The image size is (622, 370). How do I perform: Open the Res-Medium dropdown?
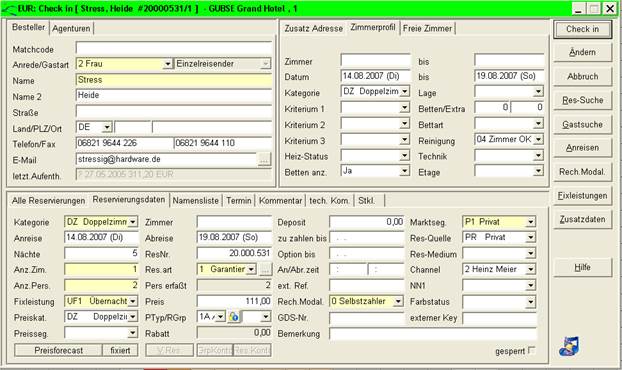(531, 254)
